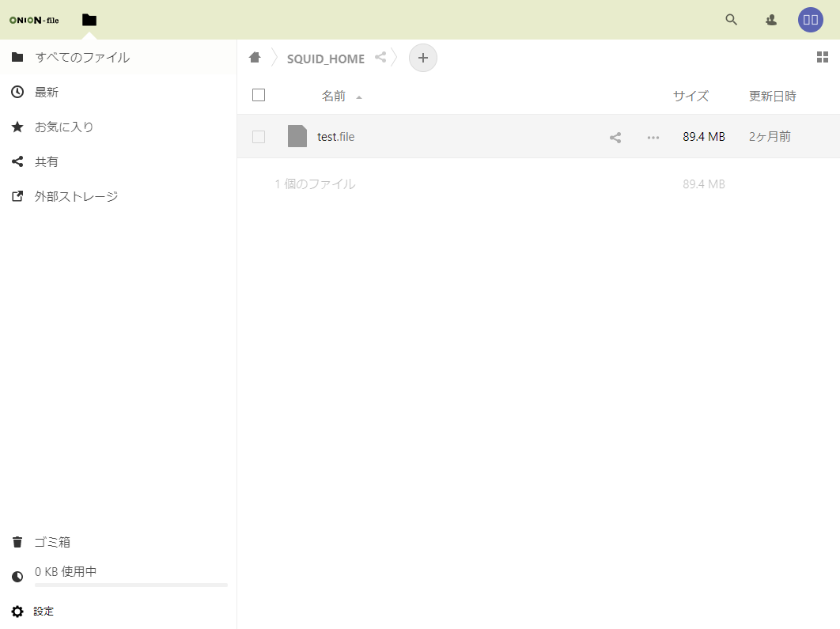
Task: Switch to grid view icon
Action: pyautogui.click(x=823, y=57)
